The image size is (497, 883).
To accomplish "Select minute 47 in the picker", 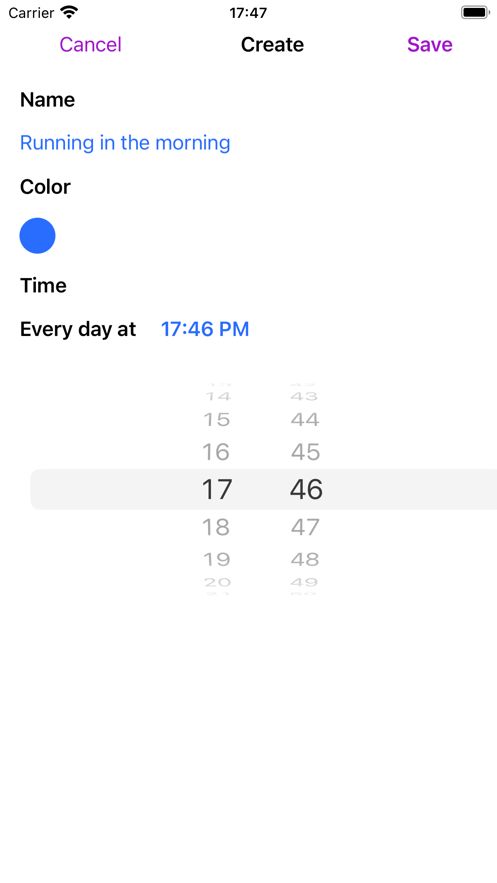I will (305, 527).
